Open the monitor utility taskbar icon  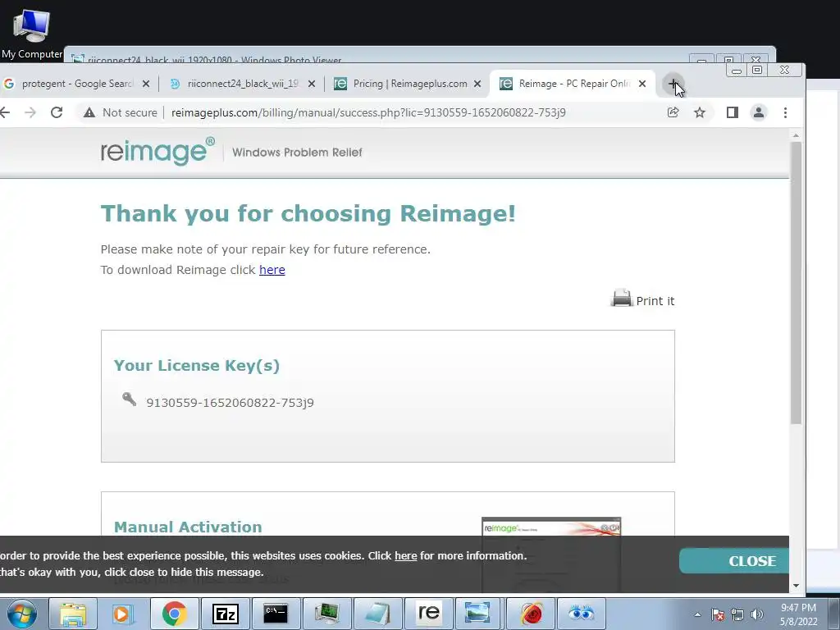pyautogui.click(x=326, y=614)
